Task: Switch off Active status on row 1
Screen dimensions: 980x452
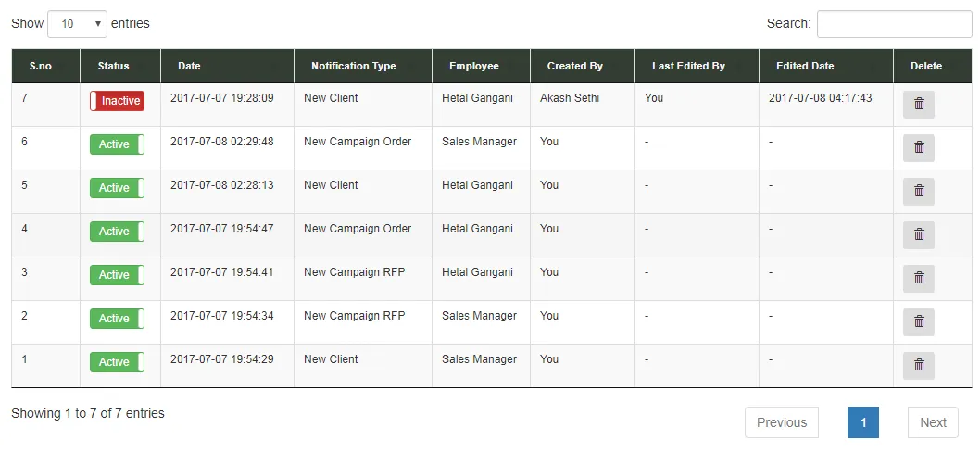Action: click(117, 362)
